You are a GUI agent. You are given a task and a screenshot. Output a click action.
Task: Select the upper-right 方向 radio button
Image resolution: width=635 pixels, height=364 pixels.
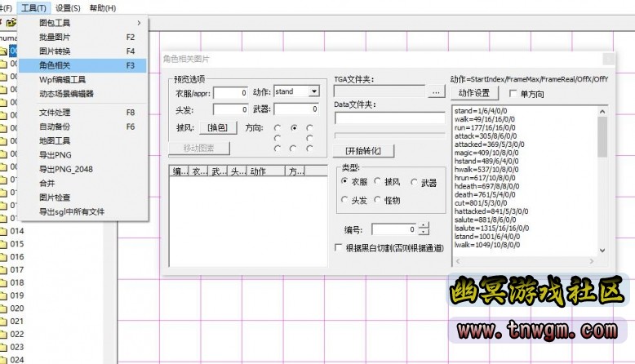click(x=310, y=128)
